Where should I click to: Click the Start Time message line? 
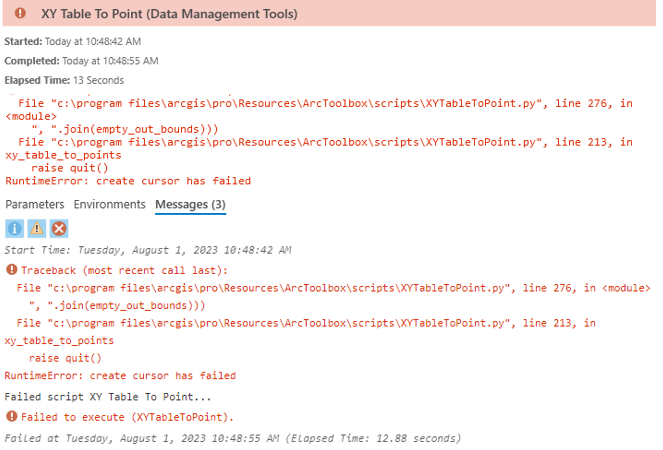tap(148, 249)
